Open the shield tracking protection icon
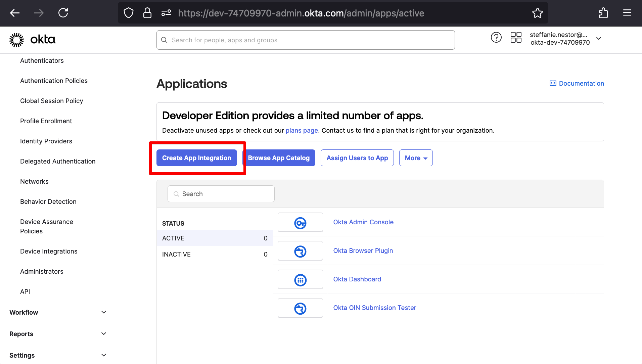 [x=129, y=13]
